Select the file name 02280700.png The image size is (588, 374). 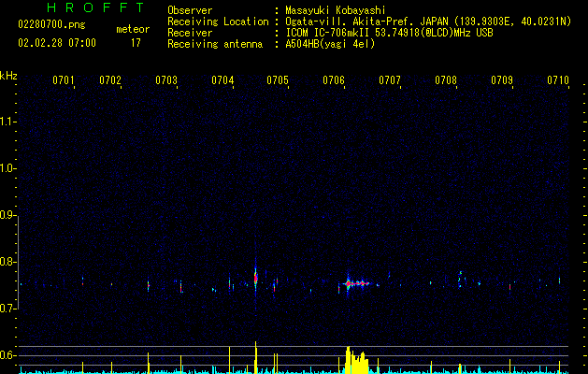(x=51, y=24)
